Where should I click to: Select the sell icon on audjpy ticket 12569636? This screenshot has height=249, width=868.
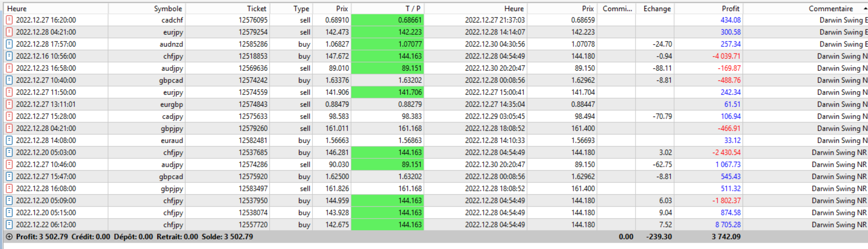(x=9, y=68)
